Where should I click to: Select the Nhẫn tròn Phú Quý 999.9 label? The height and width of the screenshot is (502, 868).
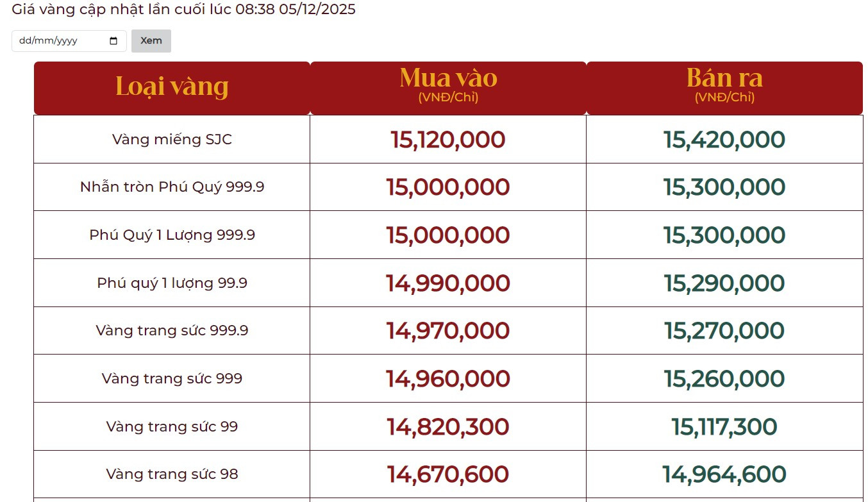(172, 187)
